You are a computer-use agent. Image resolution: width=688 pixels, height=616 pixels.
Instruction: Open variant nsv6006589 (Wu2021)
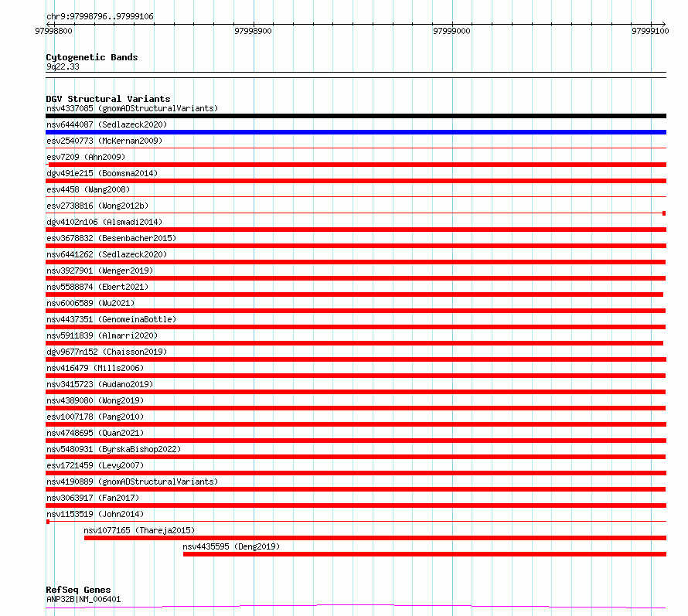[90, 303]
